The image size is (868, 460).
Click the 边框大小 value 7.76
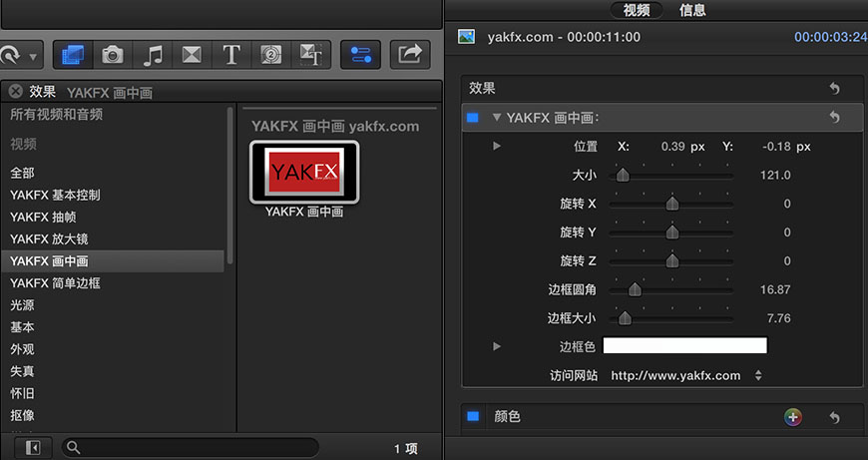pyautogui.click(x=779, y=318)
